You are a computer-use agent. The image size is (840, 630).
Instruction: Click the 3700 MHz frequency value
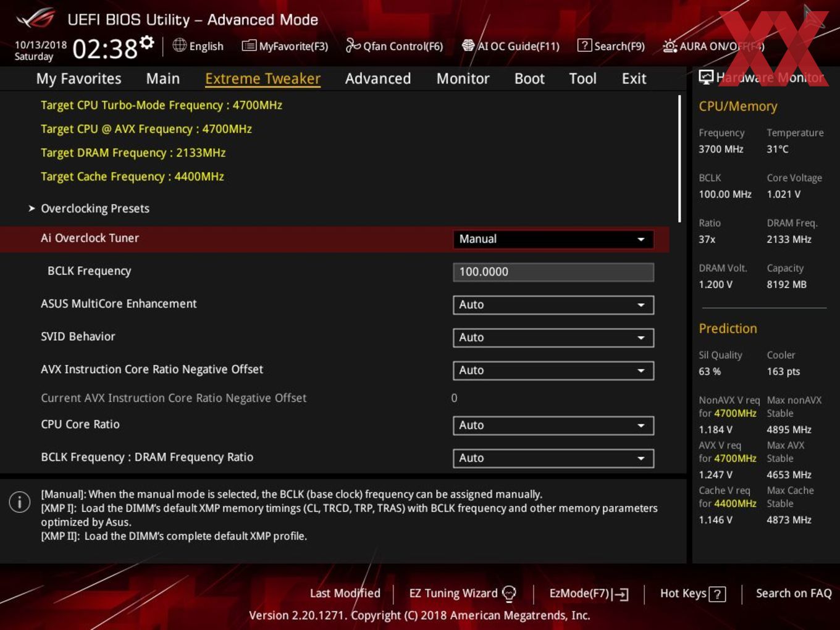click(x=721, y=149)
